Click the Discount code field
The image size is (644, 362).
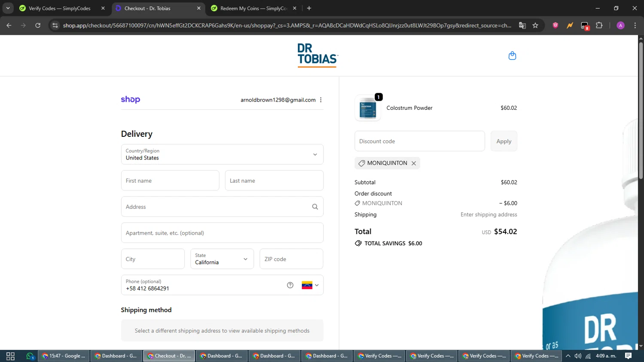click(x=419, y=141)
